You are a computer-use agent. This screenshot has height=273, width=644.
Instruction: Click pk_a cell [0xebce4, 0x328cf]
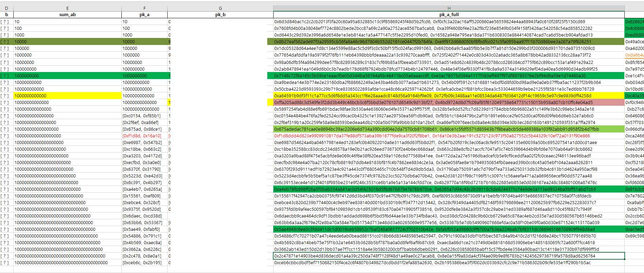(145, 202)
